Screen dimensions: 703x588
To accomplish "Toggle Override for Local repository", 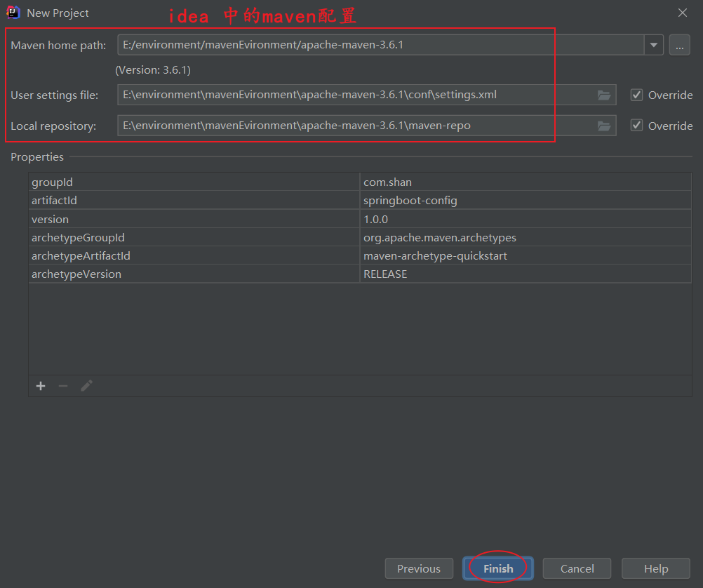I will pos(636,126).
